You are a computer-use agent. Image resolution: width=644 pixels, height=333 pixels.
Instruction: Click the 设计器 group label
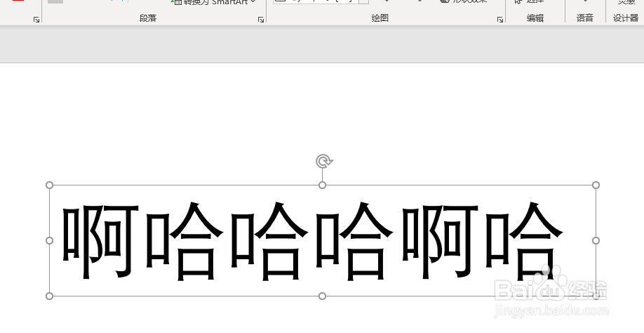point(626,18)
